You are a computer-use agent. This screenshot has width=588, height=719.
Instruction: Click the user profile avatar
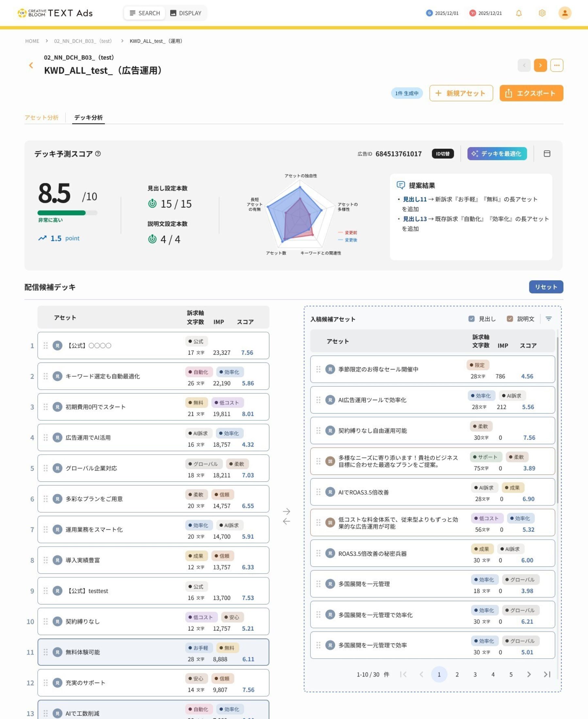coord(564,13)
